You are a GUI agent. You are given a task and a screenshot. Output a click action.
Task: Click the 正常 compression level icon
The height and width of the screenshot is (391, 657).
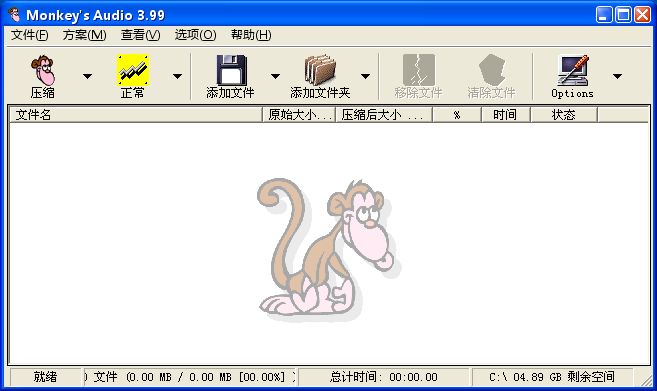(x=133, y=70)
